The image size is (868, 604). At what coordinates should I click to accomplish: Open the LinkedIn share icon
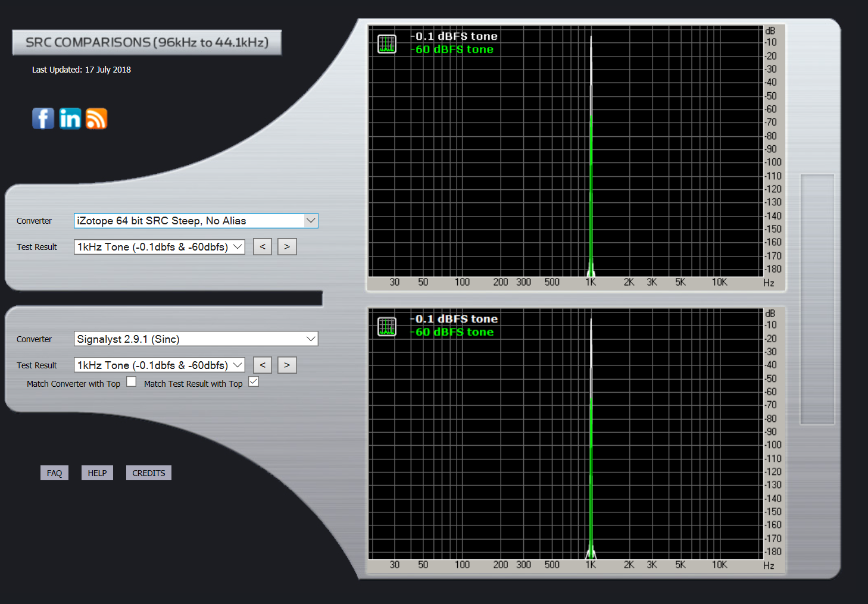coord(70,118)
